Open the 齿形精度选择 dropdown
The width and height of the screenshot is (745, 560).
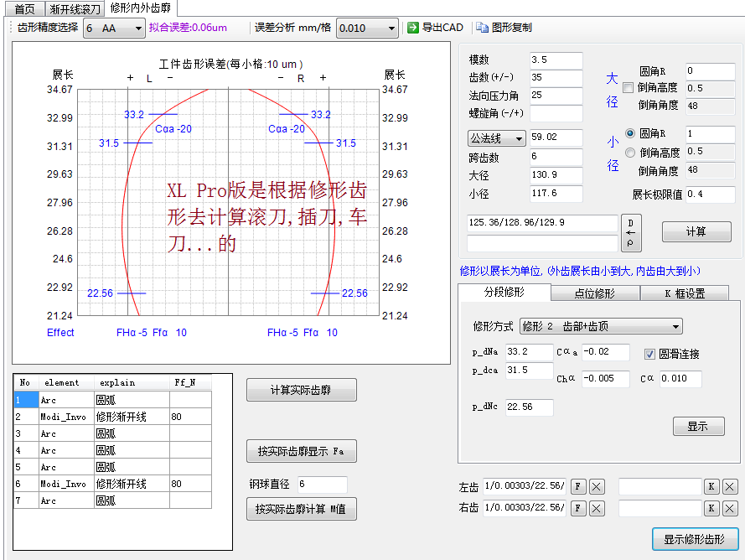114,29
